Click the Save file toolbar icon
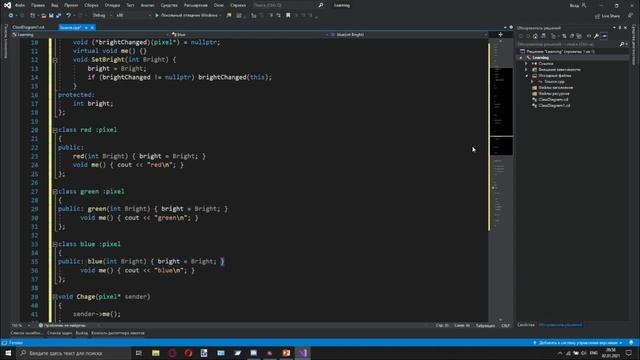 [51, 16]
